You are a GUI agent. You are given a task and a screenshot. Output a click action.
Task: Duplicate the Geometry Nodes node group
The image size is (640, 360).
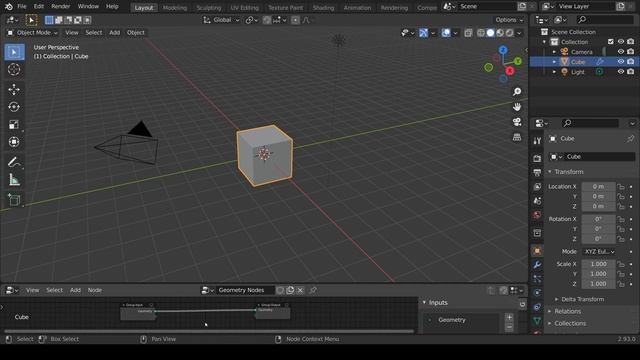click(290, 290)
